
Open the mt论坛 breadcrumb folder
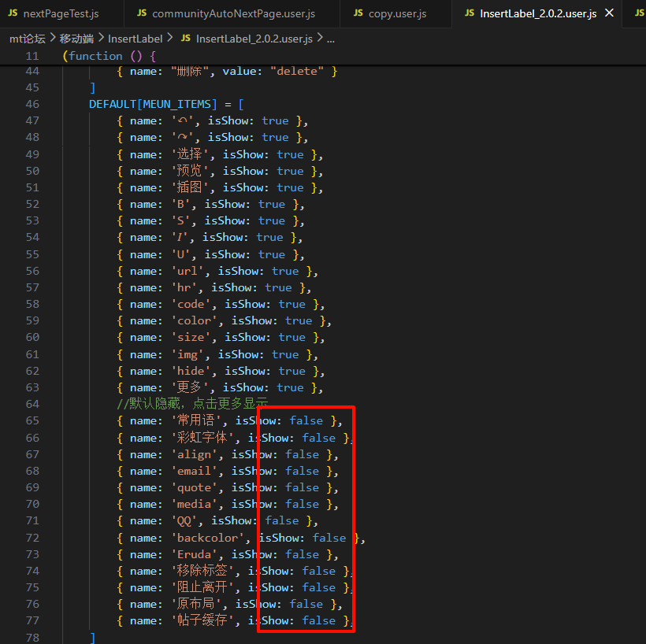tap(28, 39)
